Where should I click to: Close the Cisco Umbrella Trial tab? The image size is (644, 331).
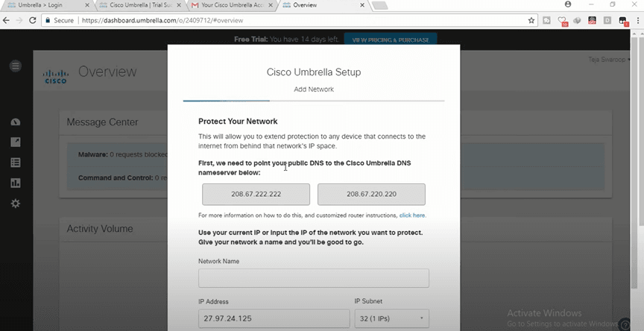(179, 5)
